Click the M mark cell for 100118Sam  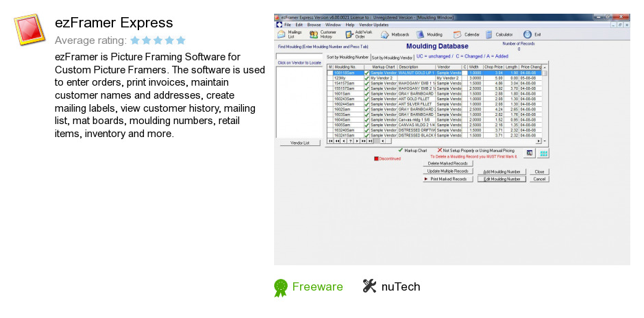click(330, 73)
